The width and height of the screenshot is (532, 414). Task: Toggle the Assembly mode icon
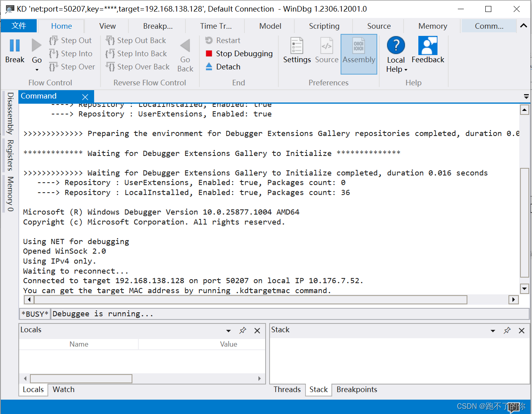pyautogui.click(x=359, y=45)
